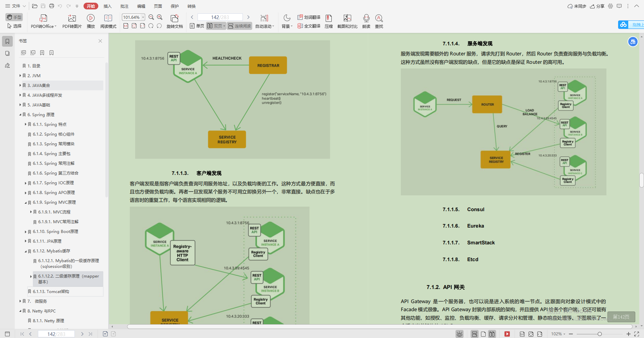Switch to 单页 single page view

(197, 26)
